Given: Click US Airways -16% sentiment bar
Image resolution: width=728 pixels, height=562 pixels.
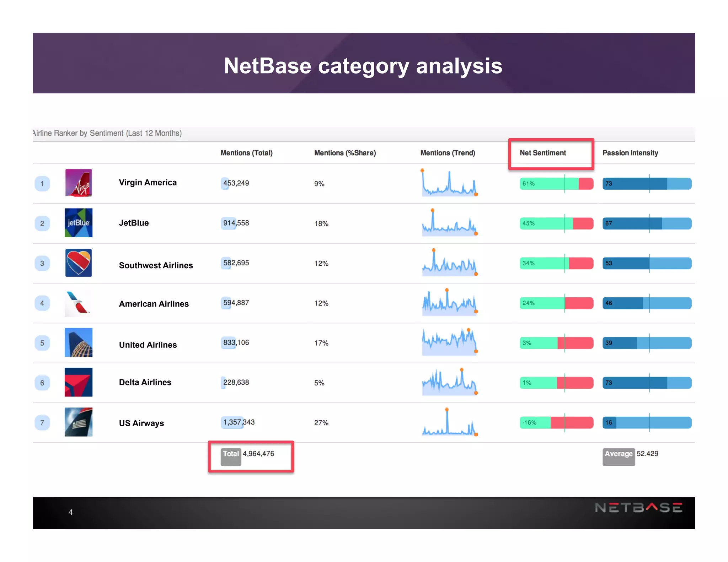Looking at the screenshot, I should coord(556,422).
